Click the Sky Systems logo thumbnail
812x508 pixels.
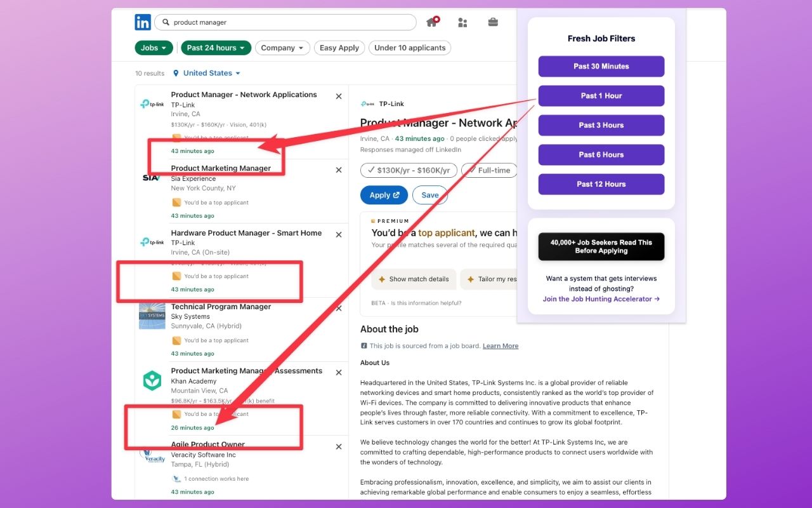click(x=152, y=316)
